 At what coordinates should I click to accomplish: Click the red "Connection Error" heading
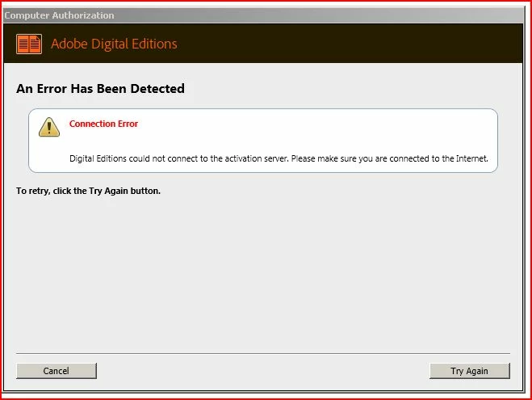pos(103,124)
